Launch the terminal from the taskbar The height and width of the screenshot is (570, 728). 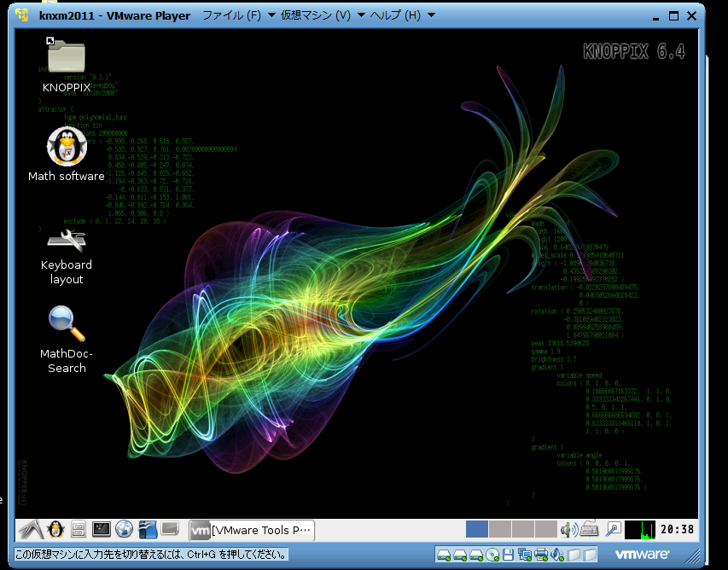click(102, 529)
